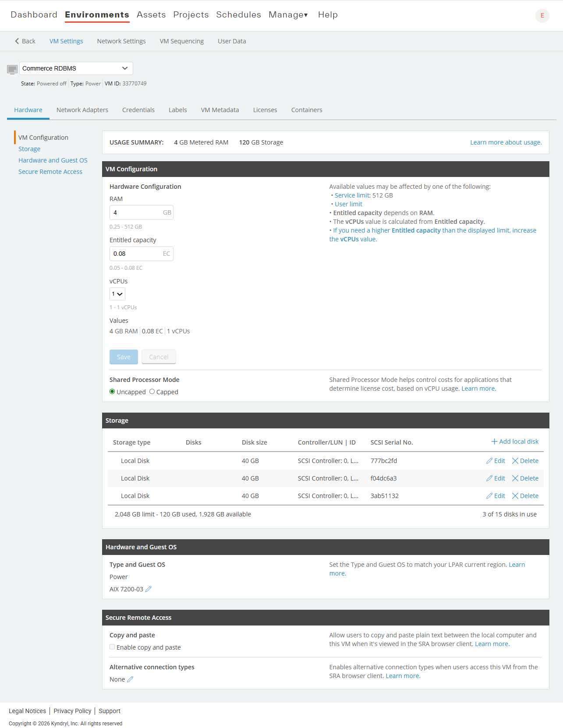Click the "VM ID: 33770749" text
This screenshot has height=728, width=563.
(x=125, y=84)
